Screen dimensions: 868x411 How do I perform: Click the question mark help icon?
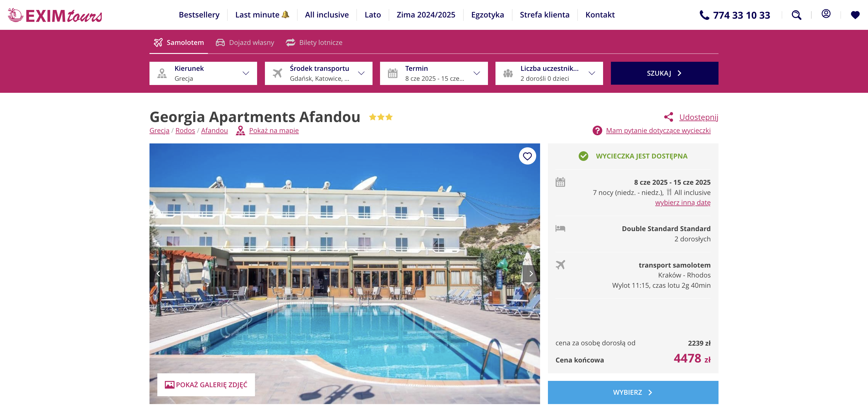[x=597, y=130]
